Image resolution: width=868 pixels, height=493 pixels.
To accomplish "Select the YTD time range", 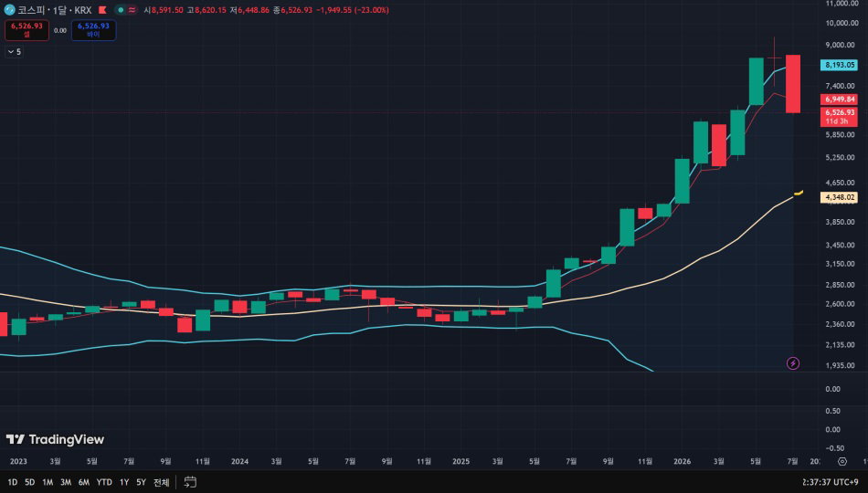I will (104, 482).
